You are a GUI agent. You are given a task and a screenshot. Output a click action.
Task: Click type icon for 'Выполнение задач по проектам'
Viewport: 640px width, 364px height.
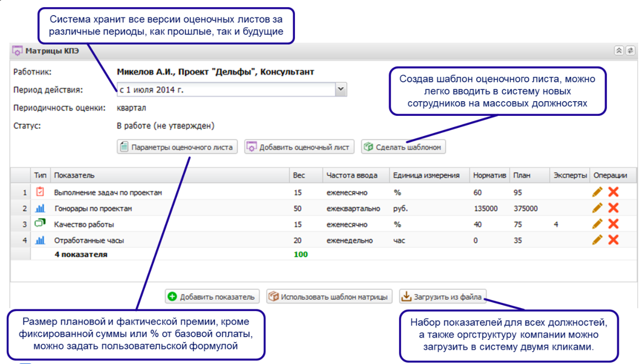click(40, 192)
